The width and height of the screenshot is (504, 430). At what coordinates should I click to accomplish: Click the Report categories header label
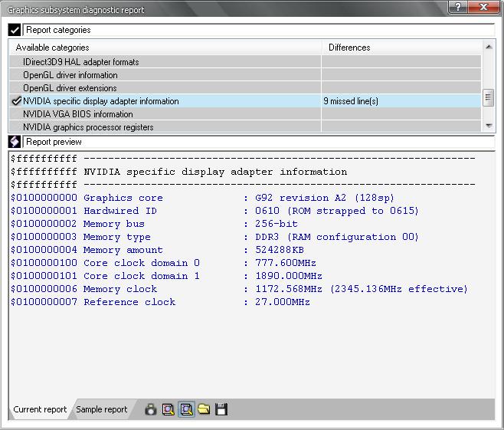[x=58, y=30]
